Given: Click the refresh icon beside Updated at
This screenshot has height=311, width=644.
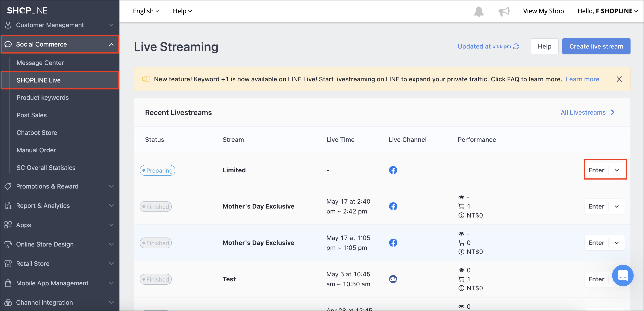Looking at the screenshot, I should tap(516, 46).
